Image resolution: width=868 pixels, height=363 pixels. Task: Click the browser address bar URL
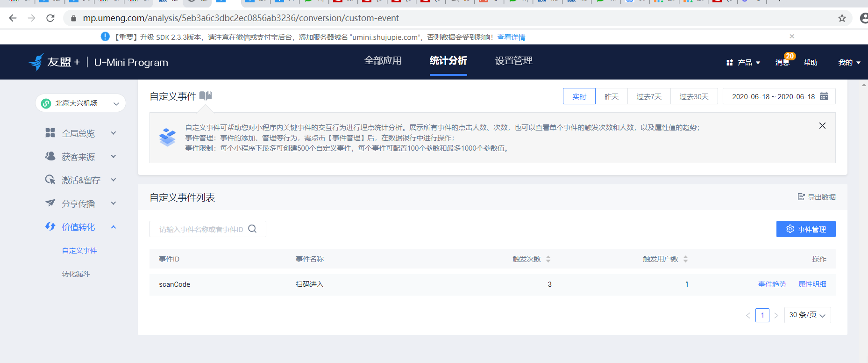coord(241,18)
